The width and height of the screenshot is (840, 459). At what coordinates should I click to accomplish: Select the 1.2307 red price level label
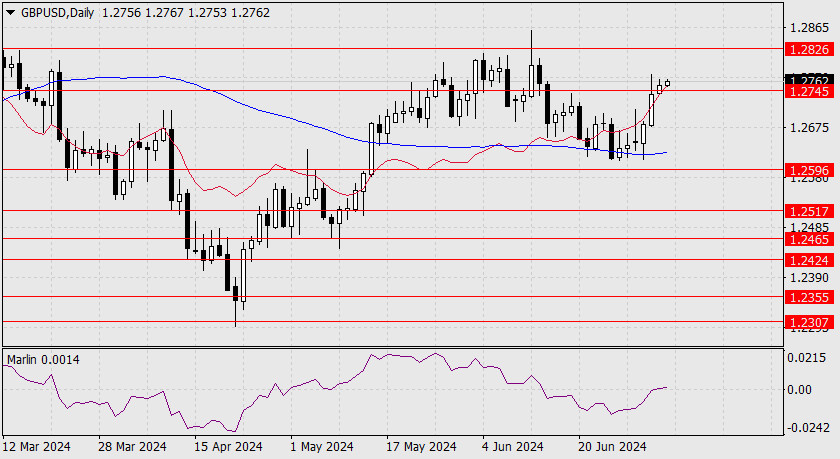tap(809, 322)
